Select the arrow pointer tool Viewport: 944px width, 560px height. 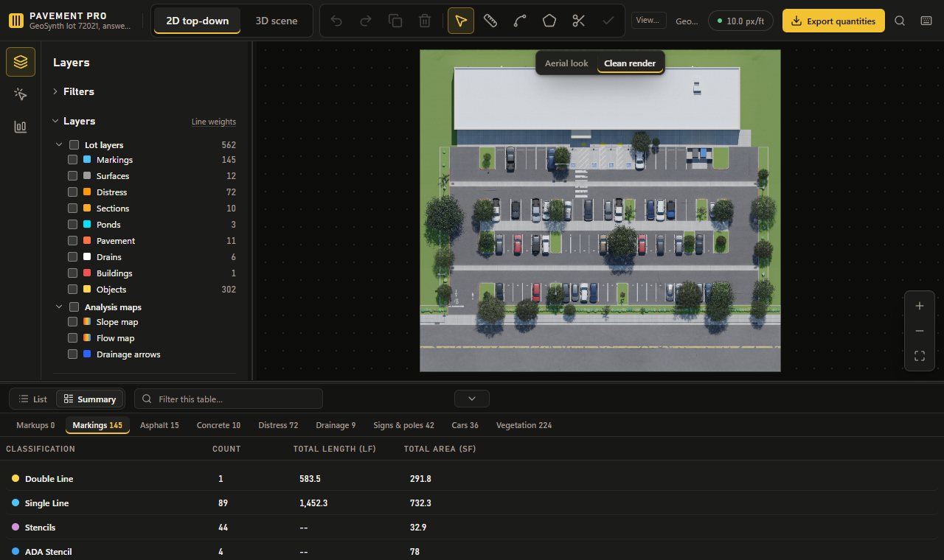pos(461,21)
